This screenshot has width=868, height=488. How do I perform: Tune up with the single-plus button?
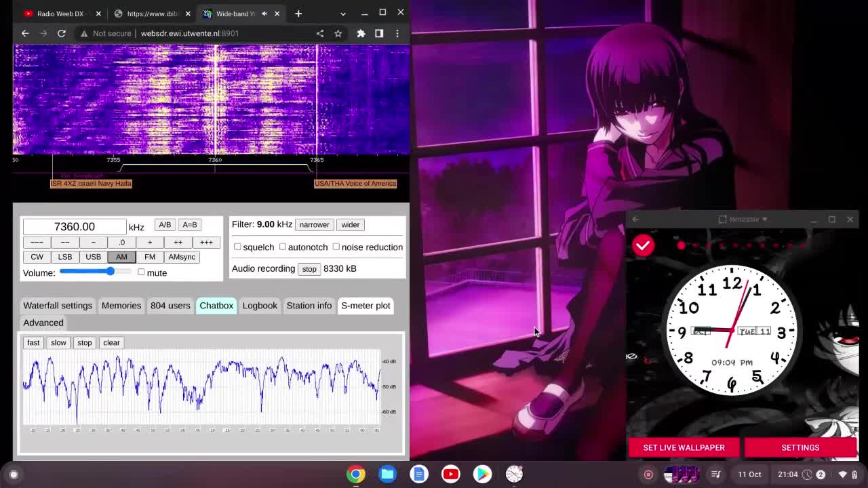[x=150, y=242]
